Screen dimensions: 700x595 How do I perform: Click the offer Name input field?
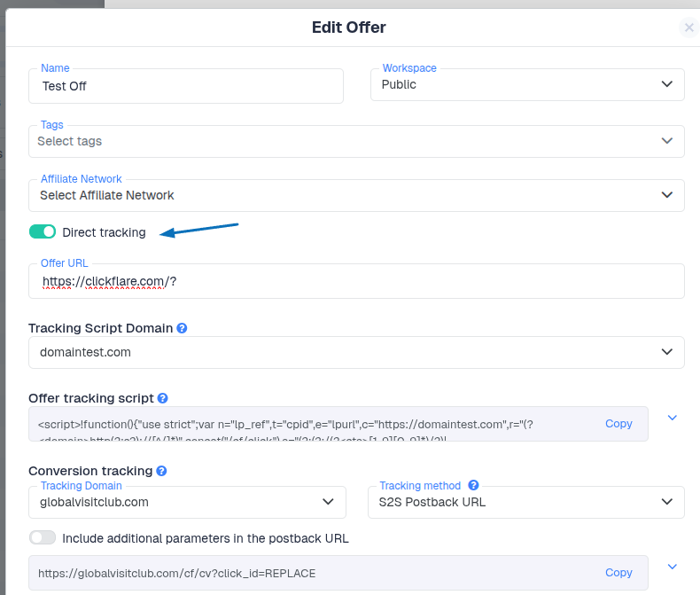tap(186, 86)
